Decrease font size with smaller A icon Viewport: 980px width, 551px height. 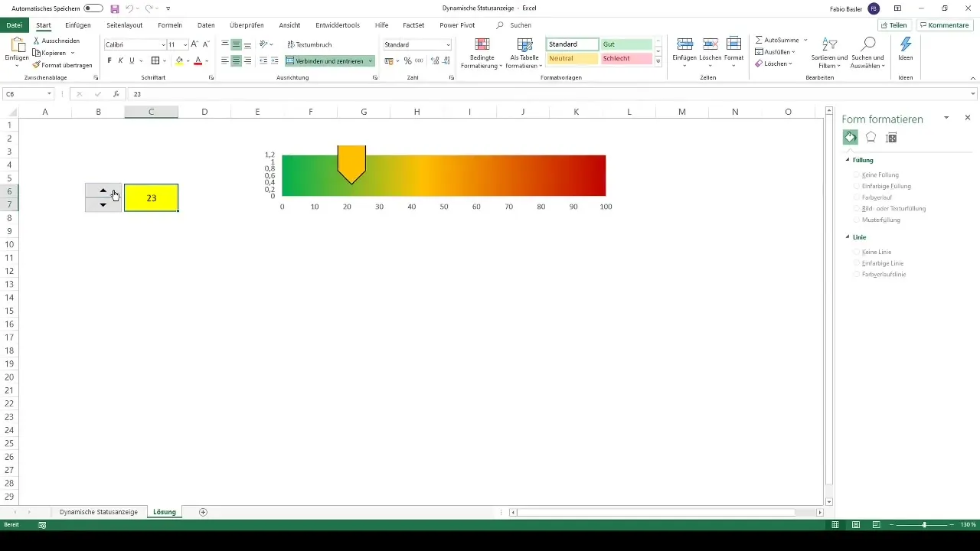[x=206, y=44]
